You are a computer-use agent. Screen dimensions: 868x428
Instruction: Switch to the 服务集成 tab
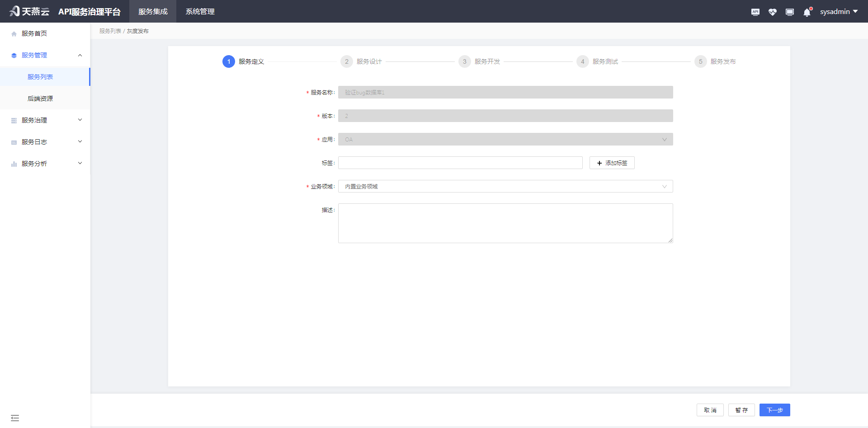pyautogui.click(x=152, y=11)
